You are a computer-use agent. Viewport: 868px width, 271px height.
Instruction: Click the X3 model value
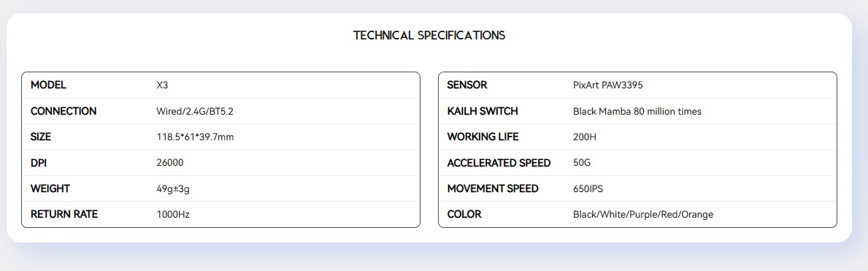162,86
